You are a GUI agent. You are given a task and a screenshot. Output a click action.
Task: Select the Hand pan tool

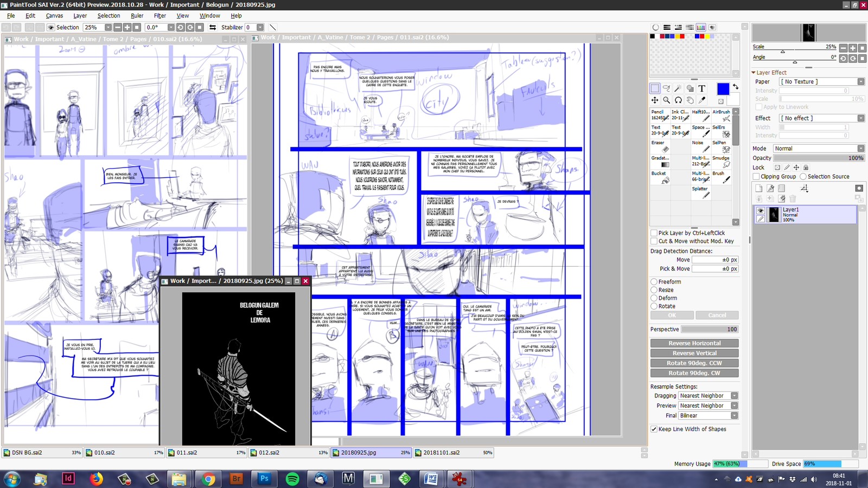690,100
